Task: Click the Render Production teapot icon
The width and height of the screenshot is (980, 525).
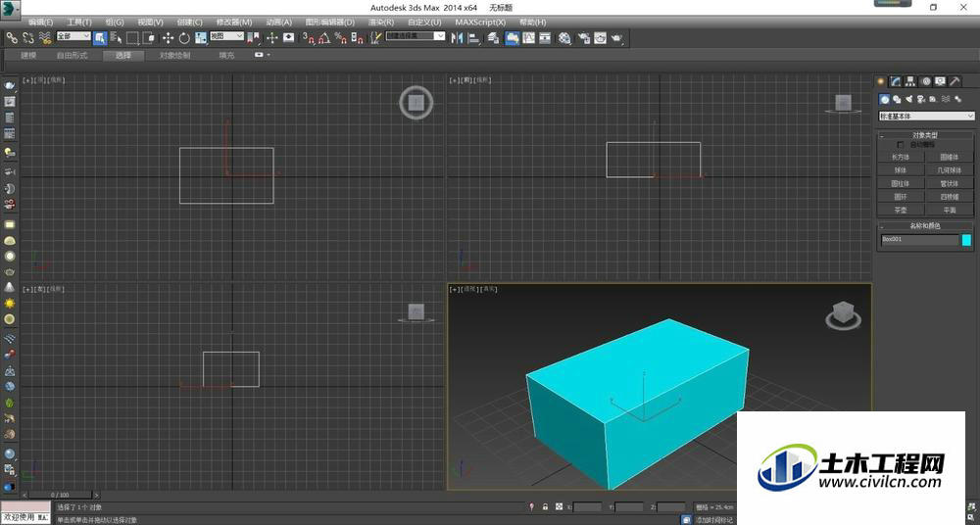Action: tap(616, 38)
